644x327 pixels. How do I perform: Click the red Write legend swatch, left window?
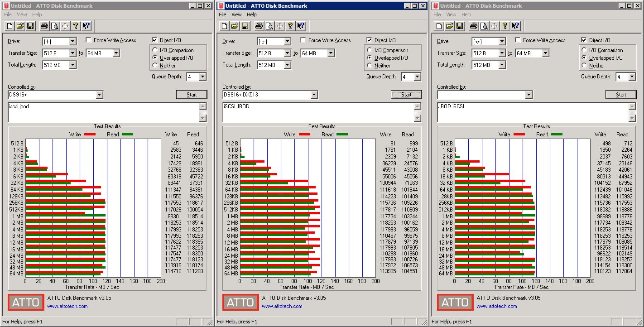(90, 135)
